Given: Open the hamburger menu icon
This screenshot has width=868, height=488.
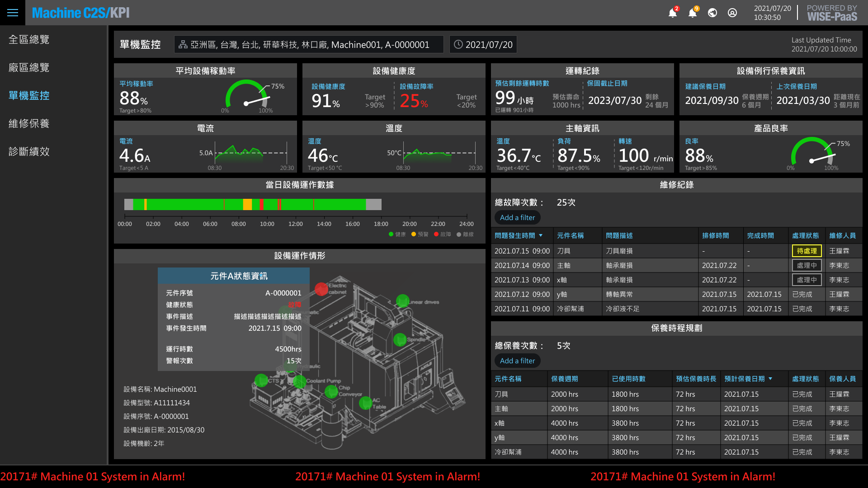Looking at the screenshot, I should pyautogui.click(x=13, y=13).
